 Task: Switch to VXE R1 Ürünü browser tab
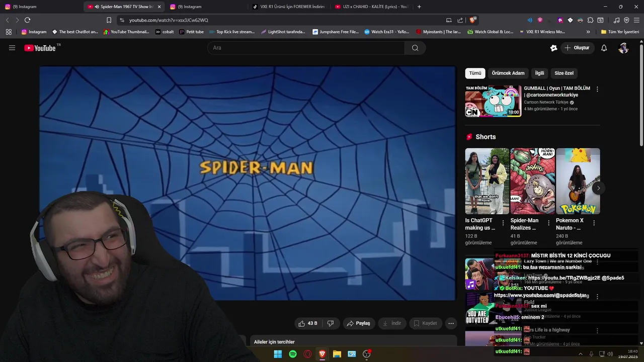289,7
